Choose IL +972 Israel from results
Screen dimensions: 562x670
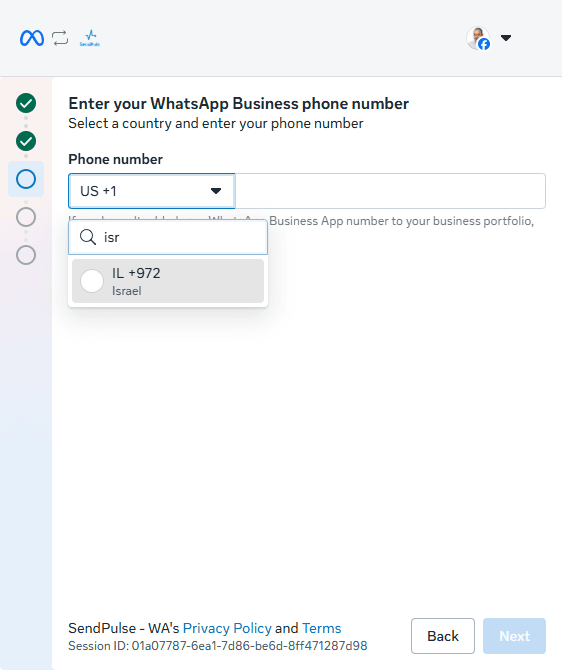pyautogui.click(x=168, y=281)
